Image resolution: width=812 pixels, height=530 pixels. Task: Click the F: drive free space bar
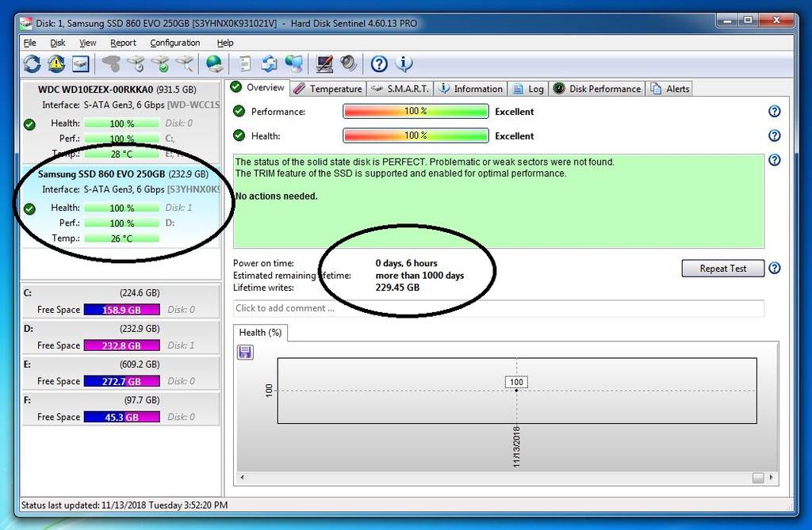(x=121, y=418)
